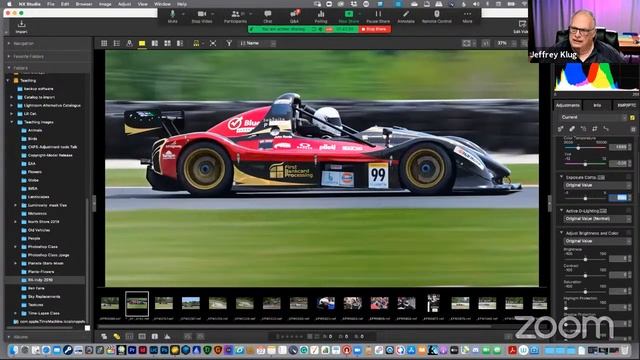This screenshot has width=640, height=360.
Task: Choose the before and after view
Action: [x=180, y=43]
